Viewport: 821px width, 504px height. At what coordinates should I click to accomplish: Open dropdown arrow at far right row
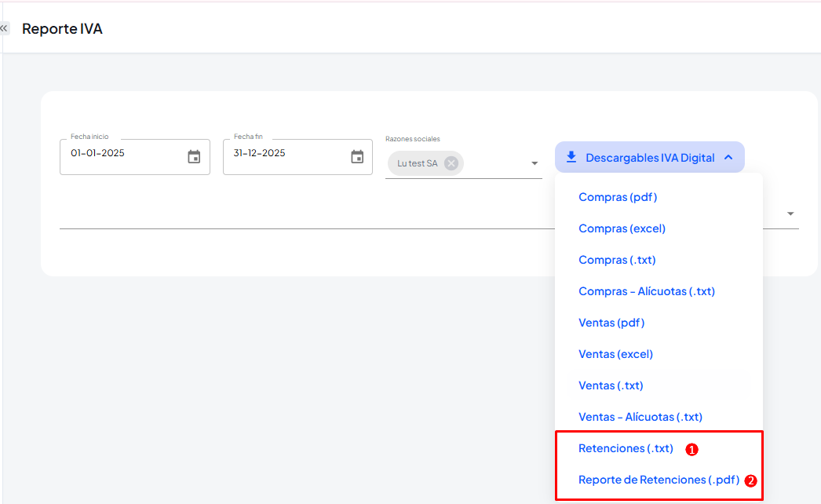790,214
